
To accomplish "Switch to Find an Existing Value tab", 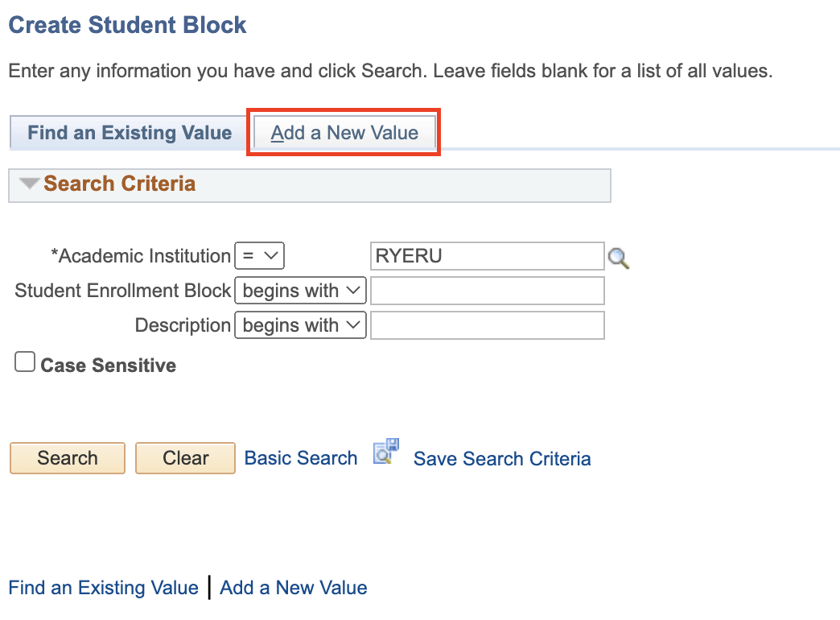I will pyautogui.click(x=130, y=133).
